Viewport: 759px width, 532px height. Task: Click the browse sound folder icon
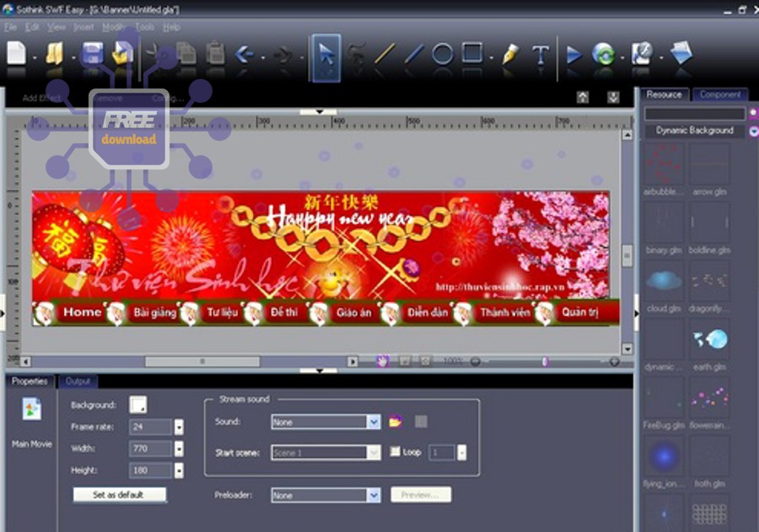point(396,422)
